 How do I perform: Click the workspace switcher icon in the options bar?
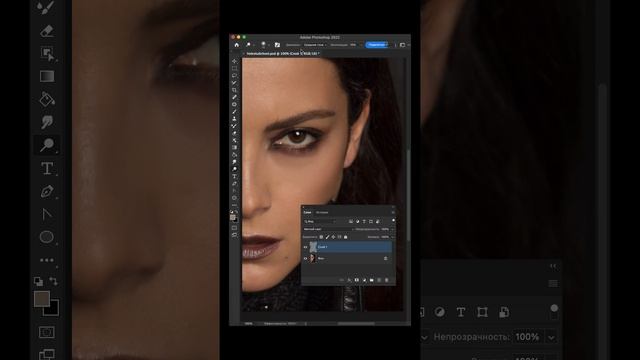click(402, 45)
